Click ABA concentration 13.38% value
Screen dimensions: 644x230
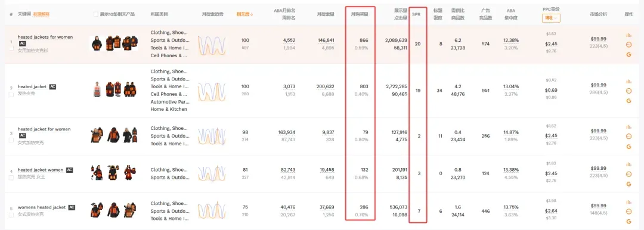click(511, 170)
